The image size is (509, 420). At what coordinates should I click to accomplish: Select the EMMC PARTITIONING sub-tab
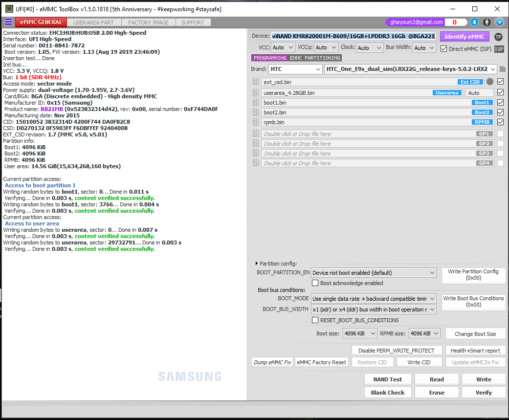[315, 58]
